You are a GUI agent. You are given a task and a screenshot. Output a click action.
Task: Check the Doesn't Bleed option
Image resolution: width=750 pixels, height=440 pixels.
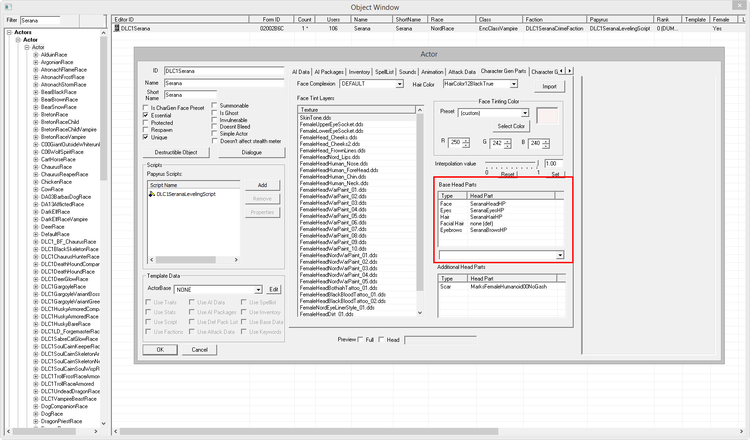(x=215, y=127)
